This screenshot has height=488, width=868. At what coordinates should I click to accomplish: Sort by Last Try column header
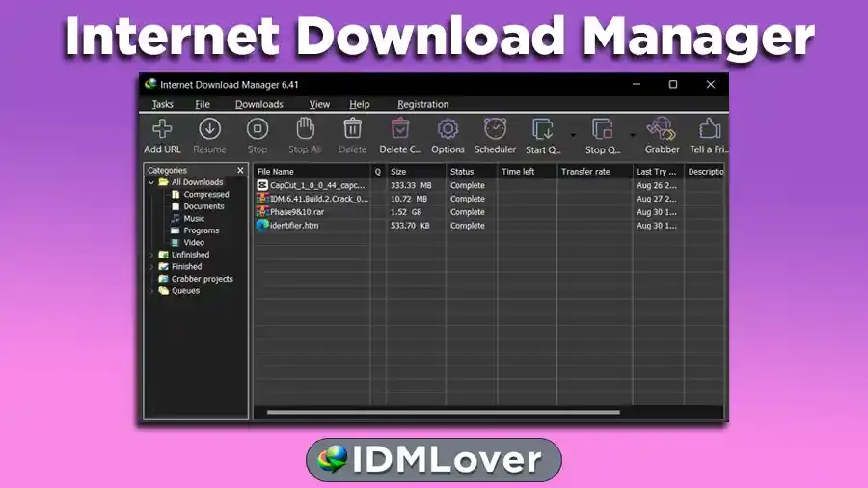pyautogui.click(x=658, y=172)
